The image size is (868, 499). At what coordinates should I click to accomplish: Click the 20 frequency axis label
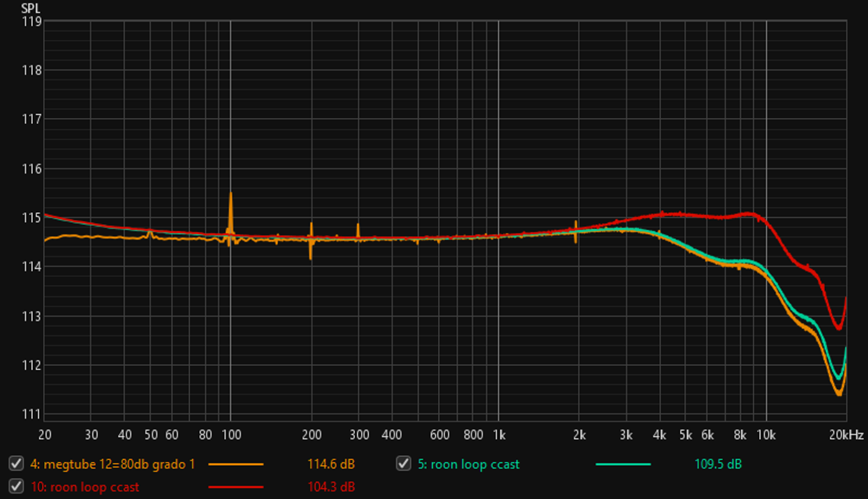pyautogui.click(x=45, y=435)
